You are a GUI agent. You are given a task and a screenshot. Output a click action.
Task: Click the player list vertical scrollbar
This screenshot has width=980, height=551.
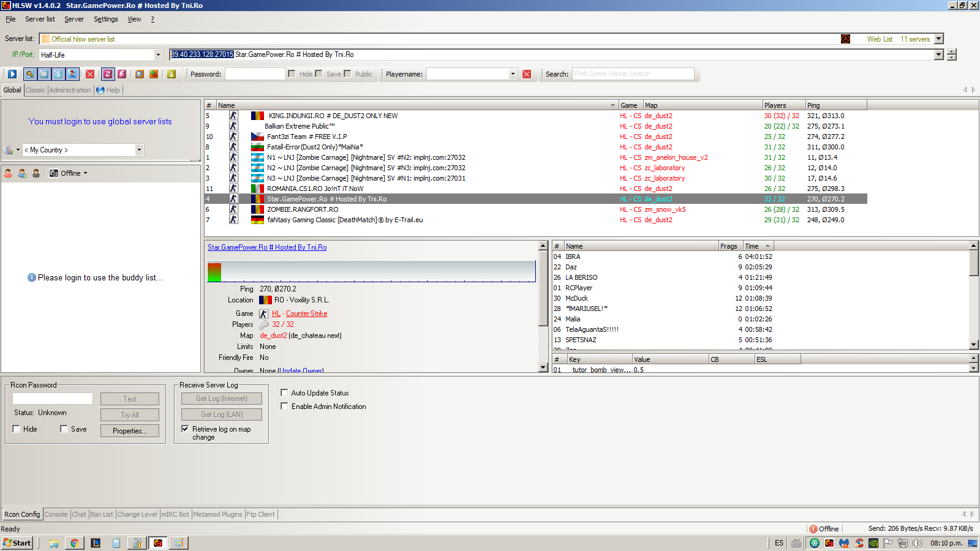click(974, 295)
